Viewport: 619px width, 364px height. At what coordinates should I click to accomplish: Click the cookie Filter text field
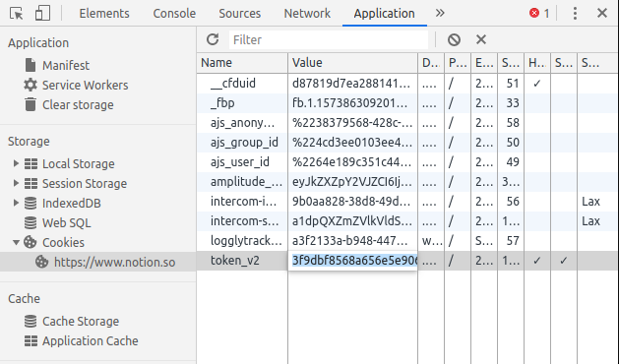(329, 40)
